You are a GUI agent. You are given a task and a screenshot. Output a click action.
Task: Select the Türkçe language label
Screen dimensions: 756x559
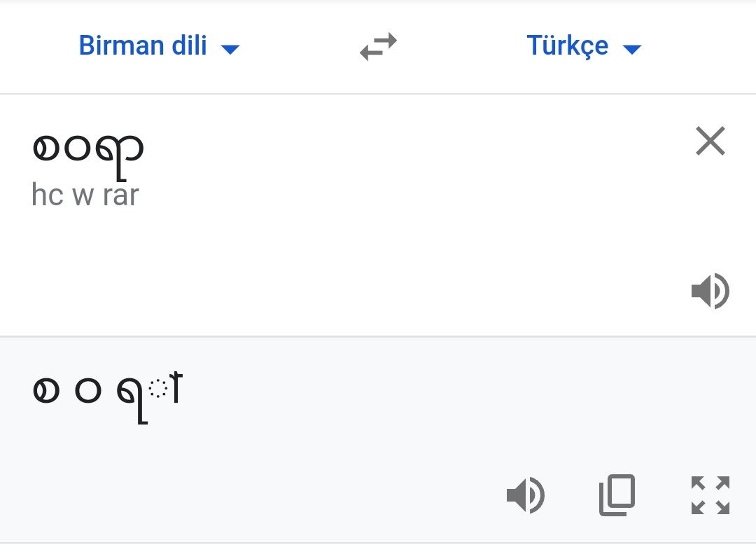(x=567, y=46)
